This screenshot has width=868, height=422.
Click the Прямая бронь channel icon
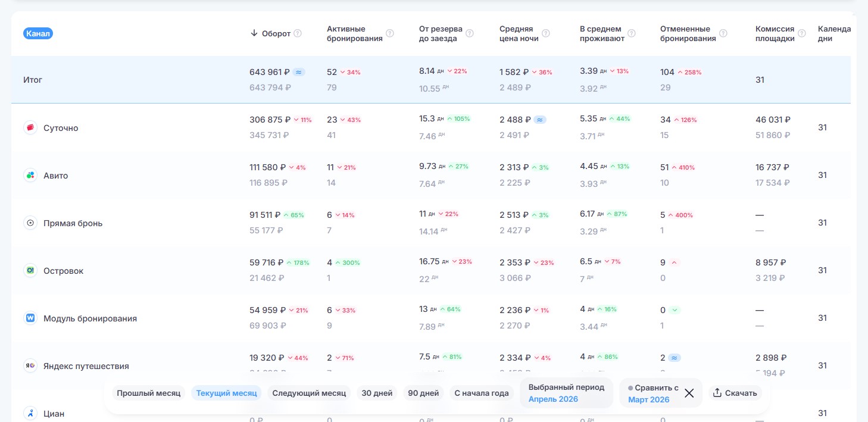(x=30, y=223)
